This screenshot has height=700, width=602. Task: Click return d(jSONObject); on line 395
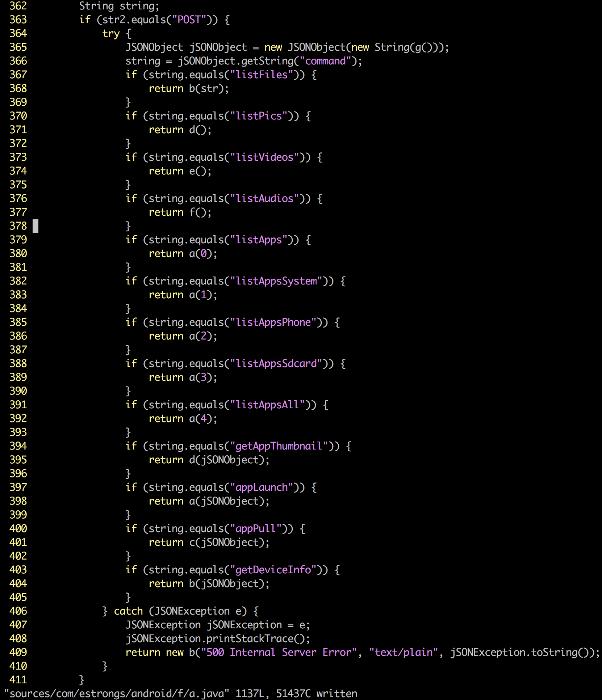click(209, 460)
